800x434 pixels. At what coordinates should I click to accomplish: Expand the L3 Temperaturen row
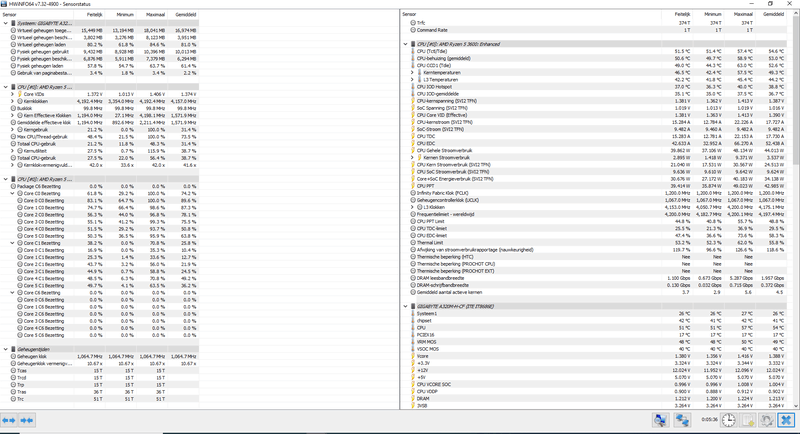click(x=412, y=80)
